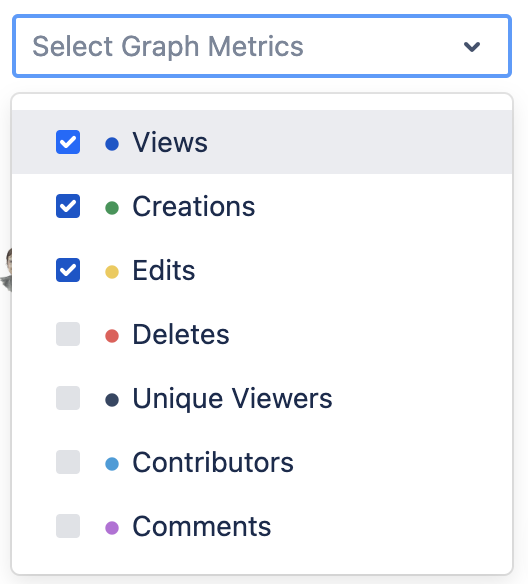Select the Unique Viewers option label
The height and width of the screenshot is (584, 528).
tap(232, 399)
